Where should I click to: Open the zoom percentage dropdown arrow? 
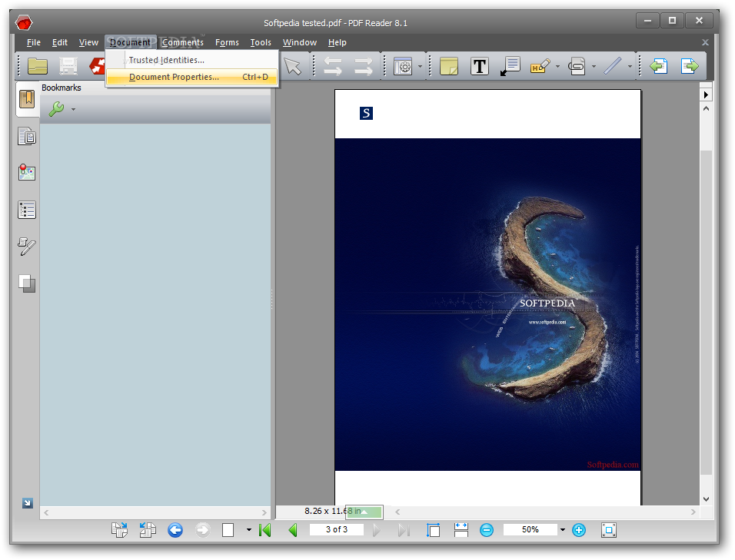point(563,530)
